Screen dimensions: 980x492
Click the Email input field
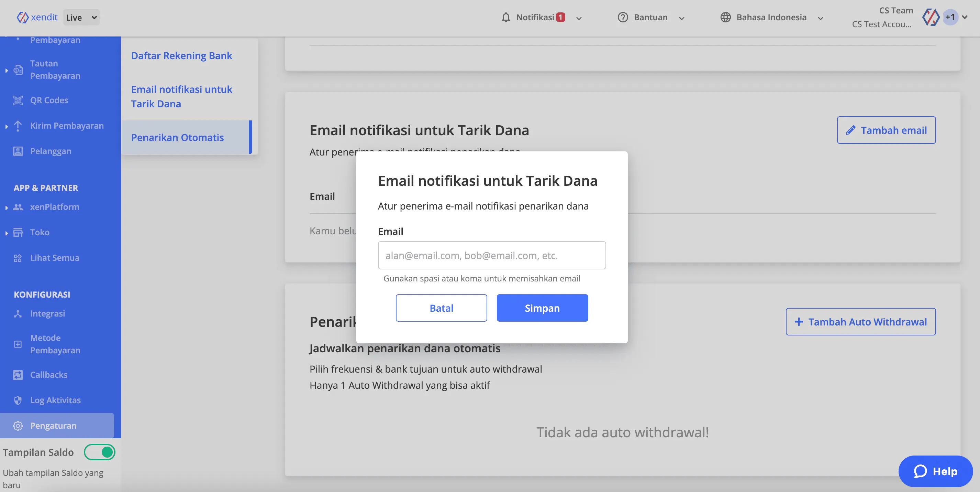(491, 255)
